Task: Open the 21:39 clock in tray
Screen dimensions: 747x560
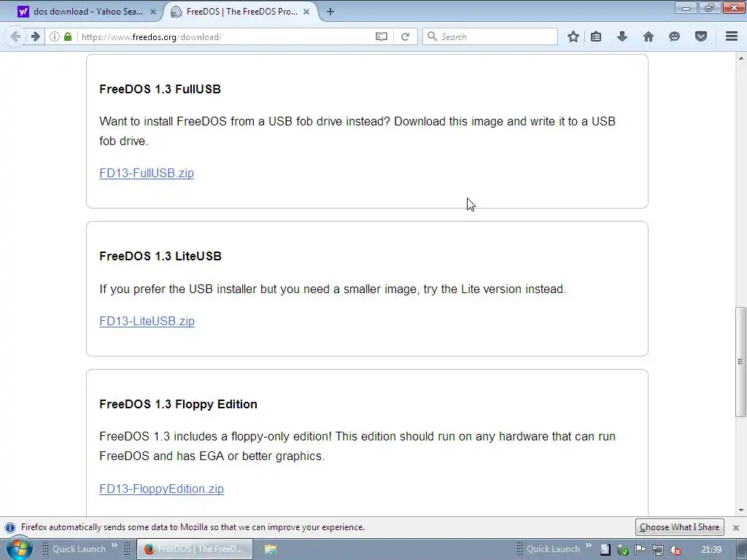Action: (x=711, y=550)
